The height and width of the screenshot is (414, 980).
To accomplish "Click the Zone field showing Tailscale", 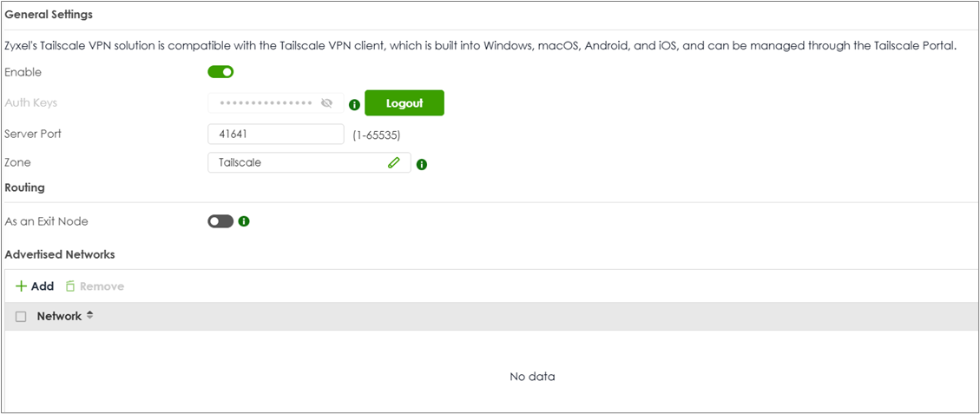I will point(309,162).
